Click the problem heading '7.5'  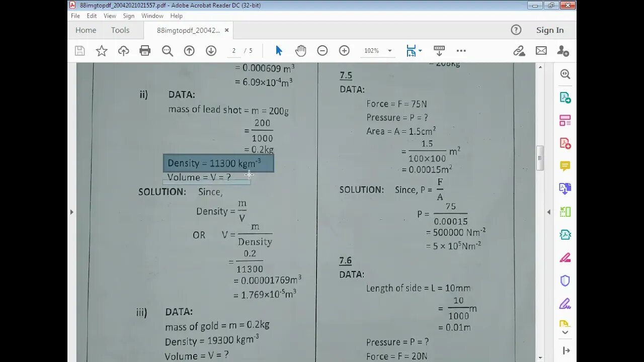346,75
